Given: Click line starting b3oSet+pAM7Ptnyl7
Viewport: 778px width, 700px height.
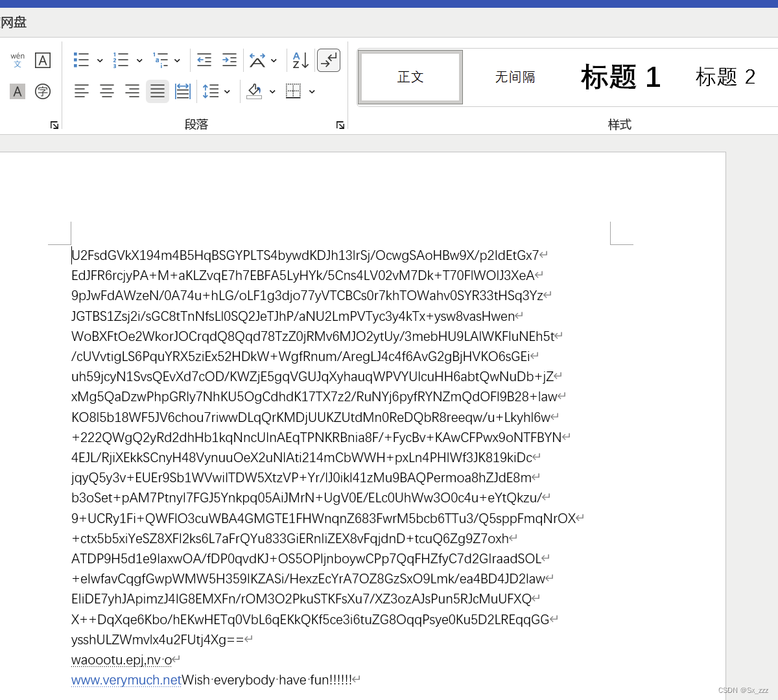Looking at the screenshot, I should tap(307, 498).
